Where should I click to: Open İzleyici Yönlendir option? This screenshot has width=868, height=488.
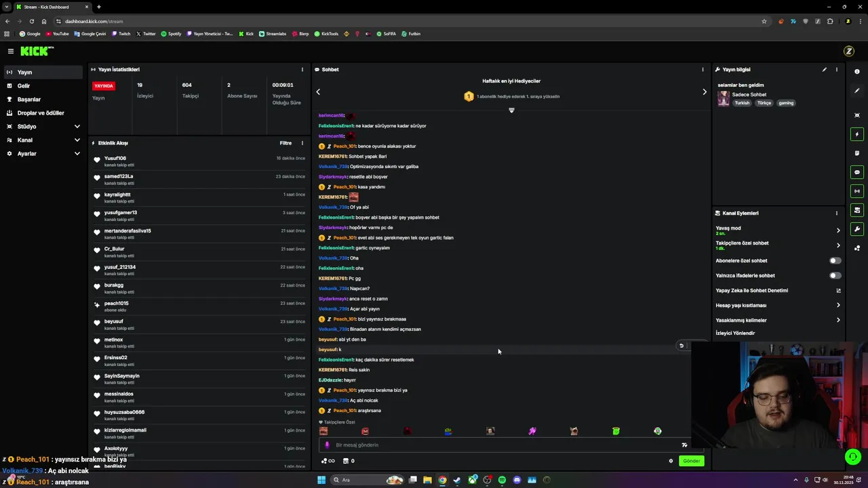pyautogui.click(x=735, y=333)
